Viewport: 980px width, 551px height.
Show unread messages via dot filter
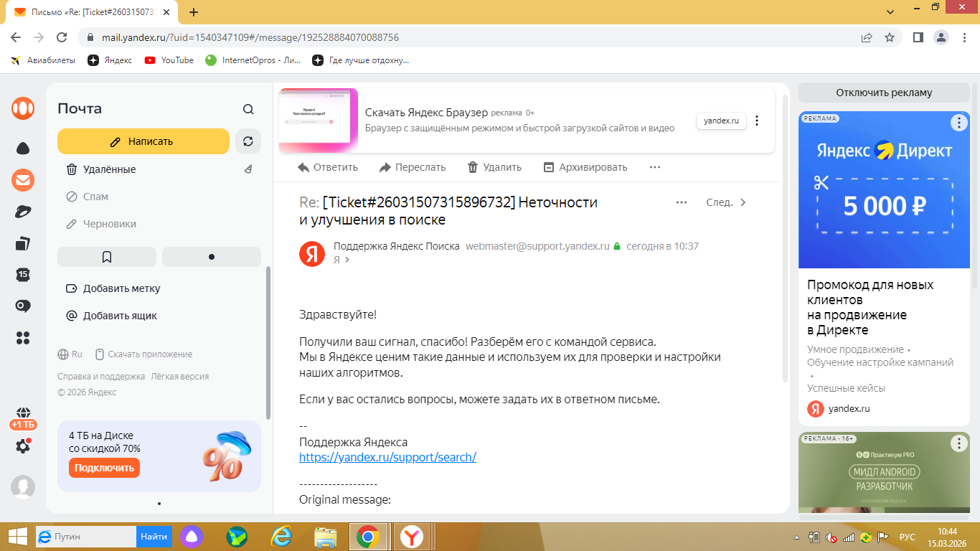tap(212, 257)
